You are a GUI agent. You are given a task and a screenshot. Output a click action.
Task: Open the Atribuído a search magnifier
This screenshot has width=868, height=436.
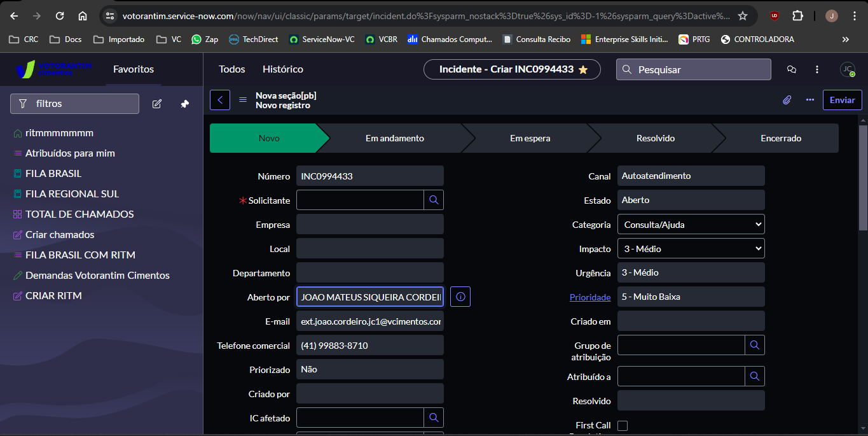pos(755,376)
